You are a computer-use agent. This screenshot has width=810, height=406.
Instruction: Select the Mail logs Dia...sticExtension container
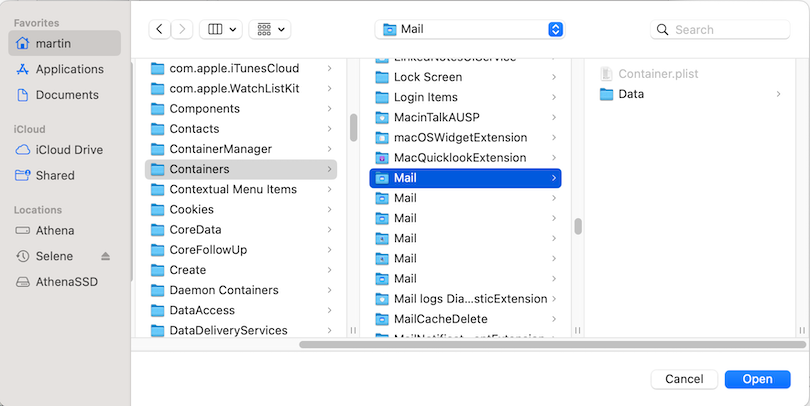(x=465, y=299)
